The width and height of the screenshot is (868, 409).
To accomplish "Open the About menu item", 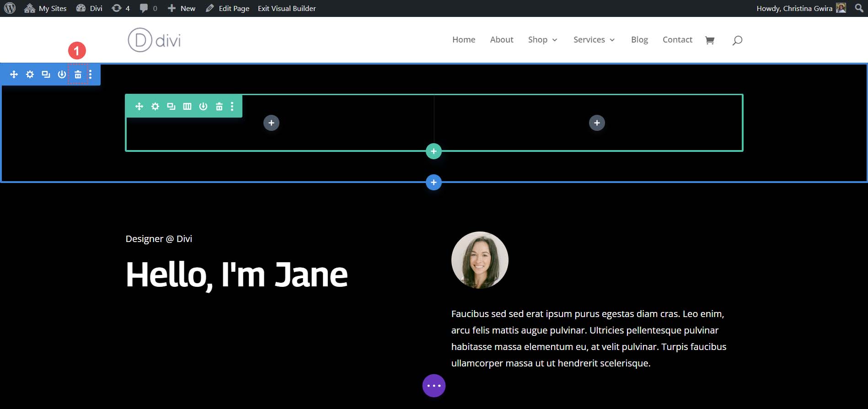I will 501,40.
